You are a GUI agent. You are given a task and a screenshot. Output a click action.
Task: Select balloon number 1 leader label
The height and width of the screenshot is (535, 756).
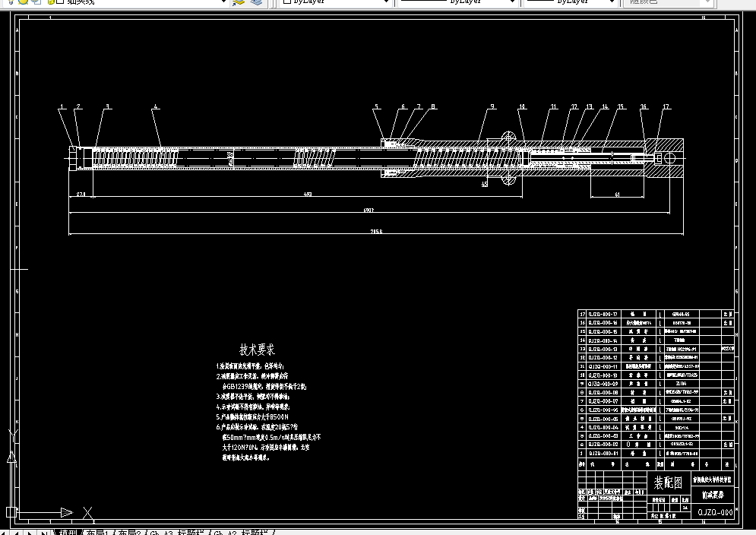coord(62,106)
